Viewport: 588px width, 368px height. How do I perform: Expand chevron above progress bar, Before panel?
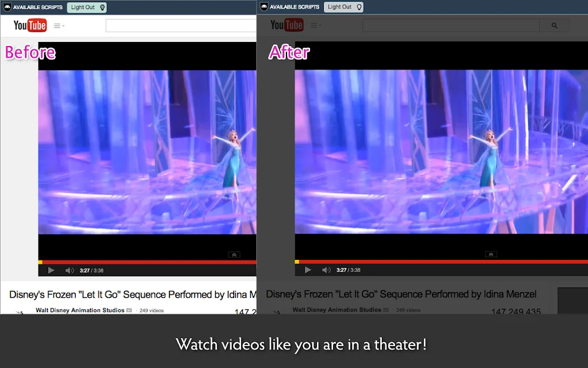click(x=234, y=255)
